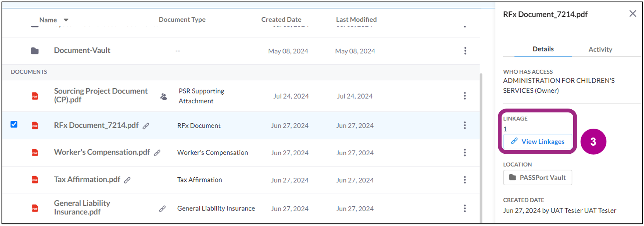644x226 pixels.
Task: Click linkage icon next to RFx Document_7214.pdf
Action: tap(146, 126)
